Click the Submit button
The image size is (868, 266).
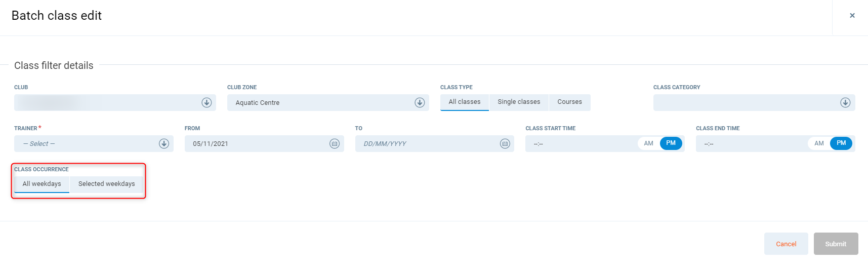coord(836,244)
